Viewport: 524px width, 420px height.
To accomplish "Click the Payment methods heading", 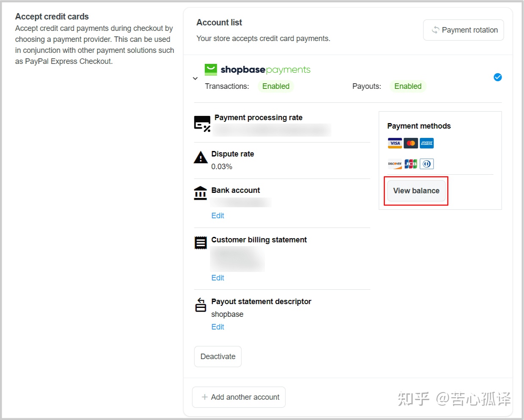I will point(419,126).
